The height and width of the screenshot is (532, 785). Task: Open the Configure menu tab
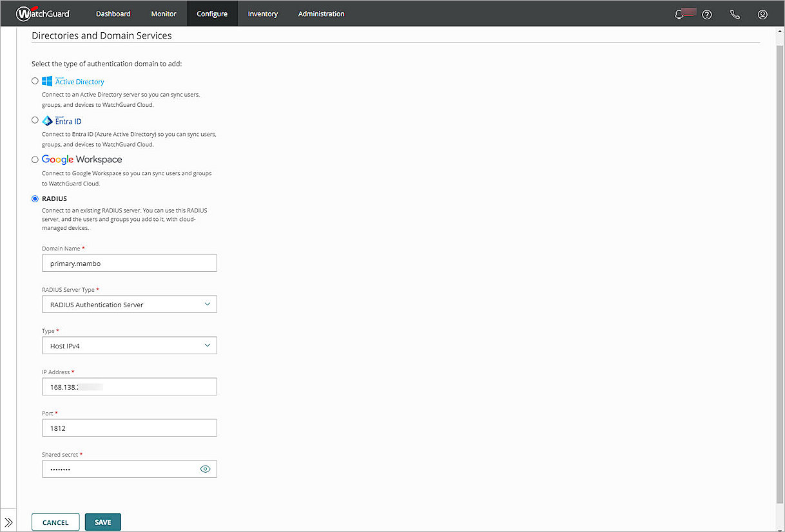[212, 13]
